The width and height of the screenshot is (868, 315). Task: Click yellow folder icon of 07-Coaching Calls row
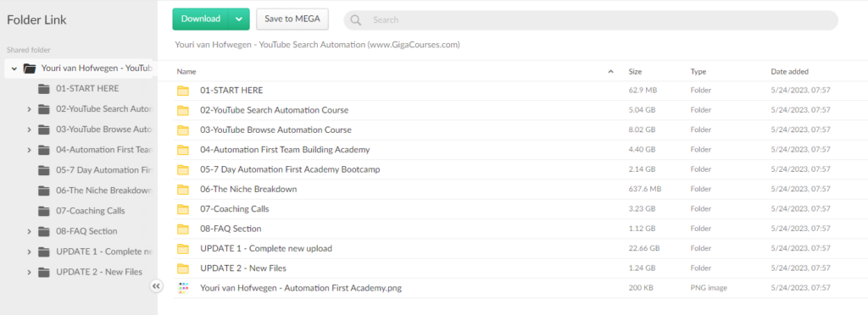[x=183, y=209]
